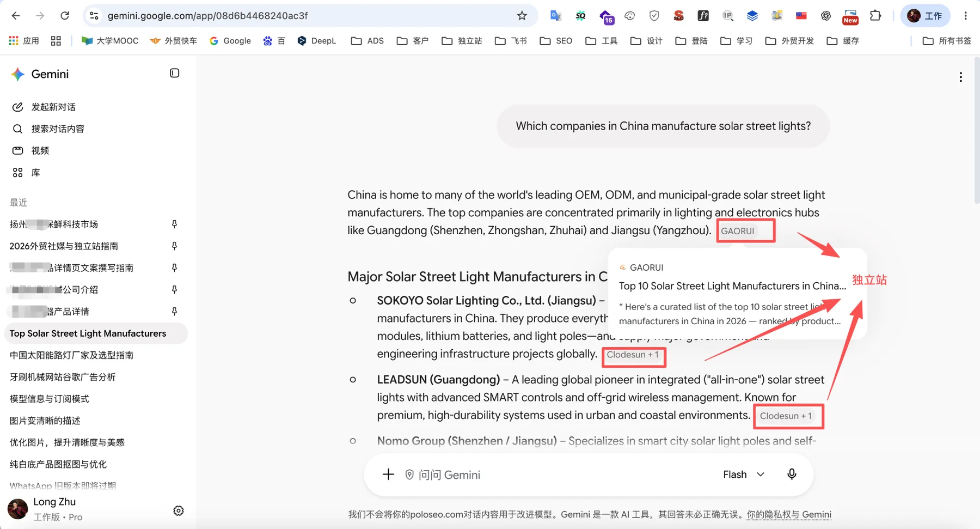Open 搜索对话内容 search conversations
The height and width of the screenshot is (529, 980).
pyautogui.click(x=57, y=129)
